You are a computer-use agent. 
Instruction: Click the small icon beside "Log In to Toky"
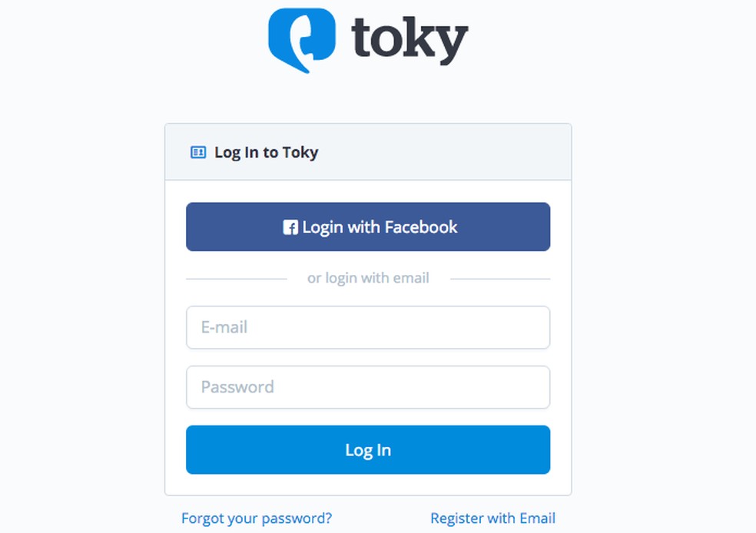coord(197,152)
